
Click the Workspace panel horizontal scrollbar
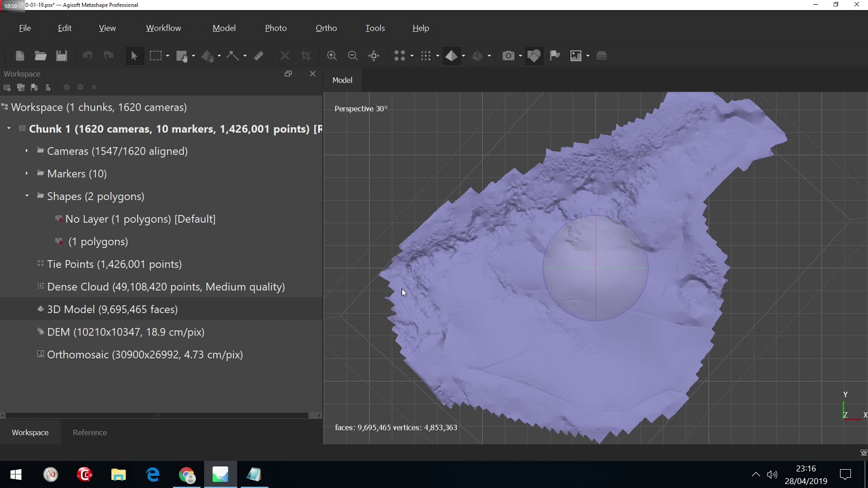pos(157,415)
